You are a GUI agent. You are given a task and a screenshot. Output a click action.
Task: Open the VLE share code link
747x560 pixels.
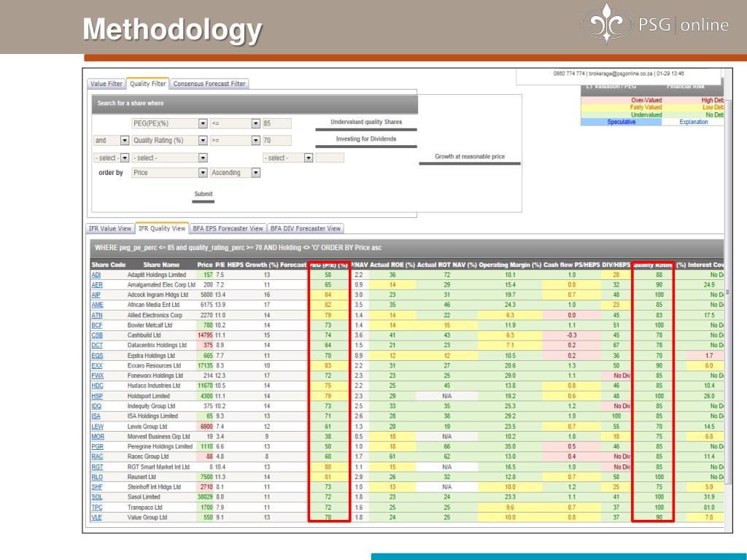[x=96, y=518]
